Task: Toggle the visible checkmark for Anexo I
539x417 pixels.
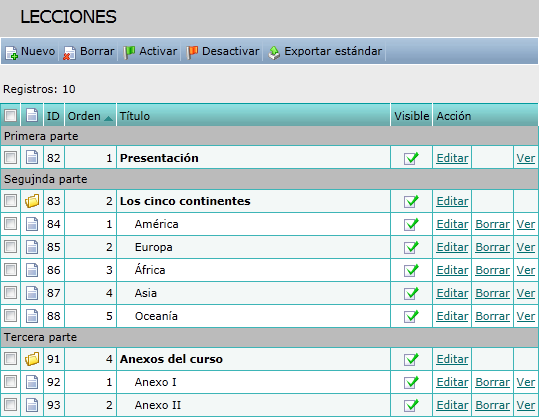Action: pos(411,382)
